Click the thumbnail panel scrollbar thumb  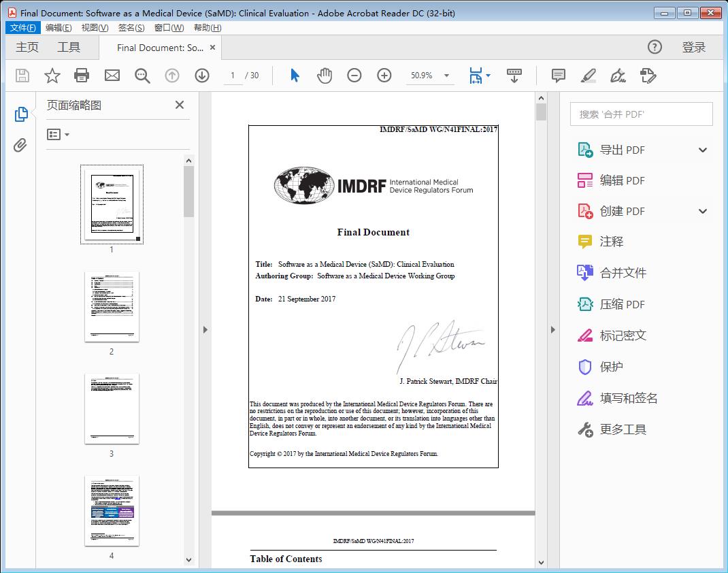[188, 191]
